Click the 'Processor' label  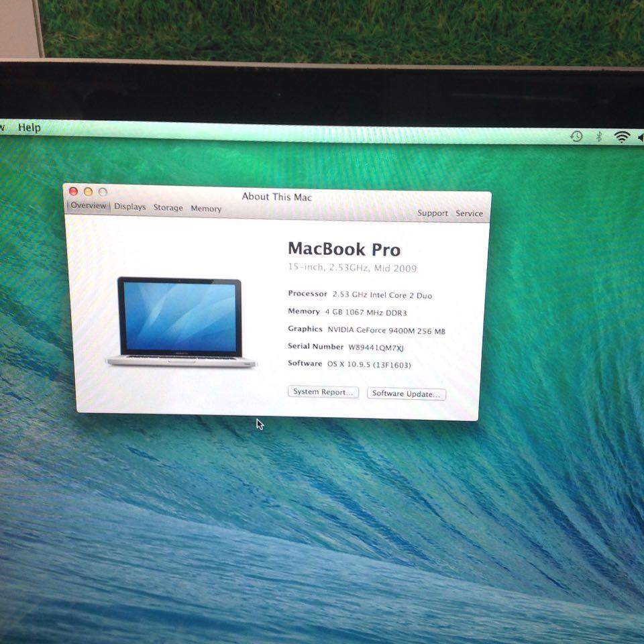click(x=308, y=293)
